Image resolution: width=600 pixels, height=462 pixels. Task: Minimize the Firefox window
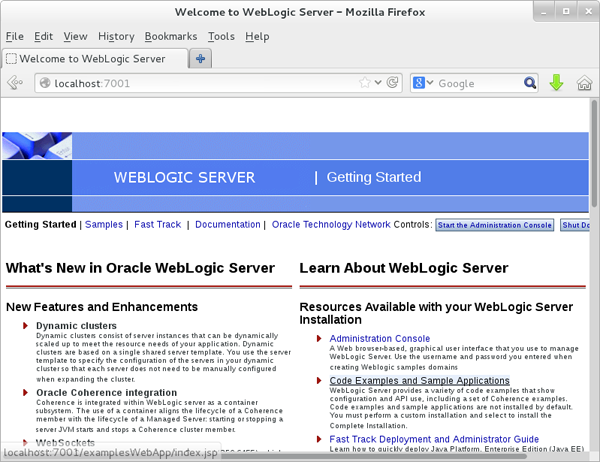[544, 12]
